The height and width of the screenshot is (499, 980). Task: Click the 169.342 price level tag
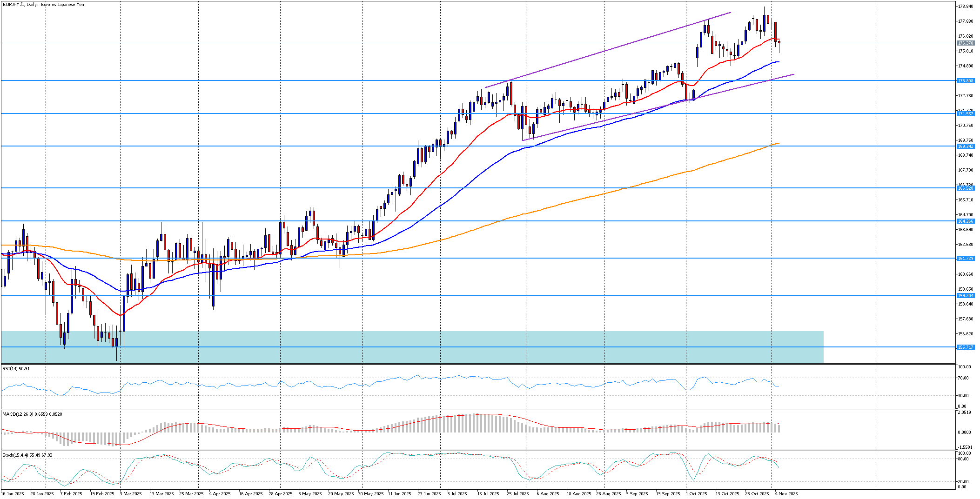(x=965, y=146)
